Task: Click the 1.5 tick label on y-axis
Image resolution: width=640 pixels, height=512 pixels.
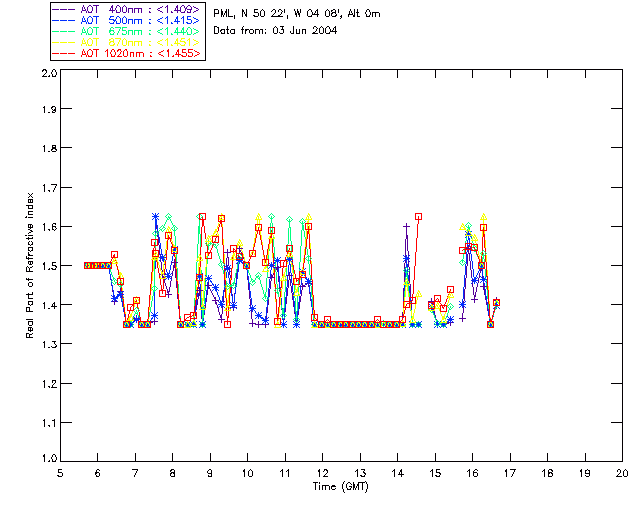Action: point(47,266)
